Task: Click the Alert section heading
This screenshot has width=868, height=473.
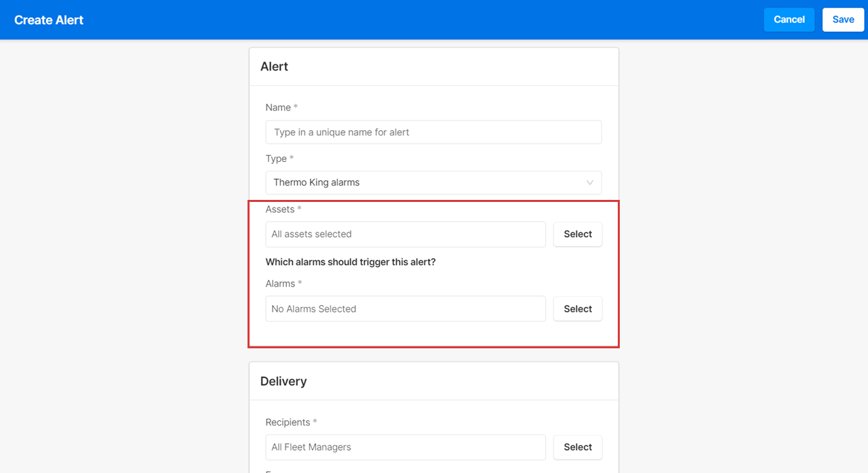Action: tap(274, 66)
